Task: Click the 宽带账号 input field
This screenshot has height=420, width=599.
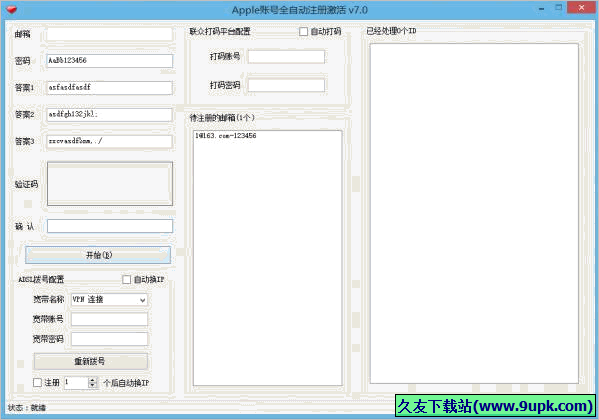Action: (109, 319)
